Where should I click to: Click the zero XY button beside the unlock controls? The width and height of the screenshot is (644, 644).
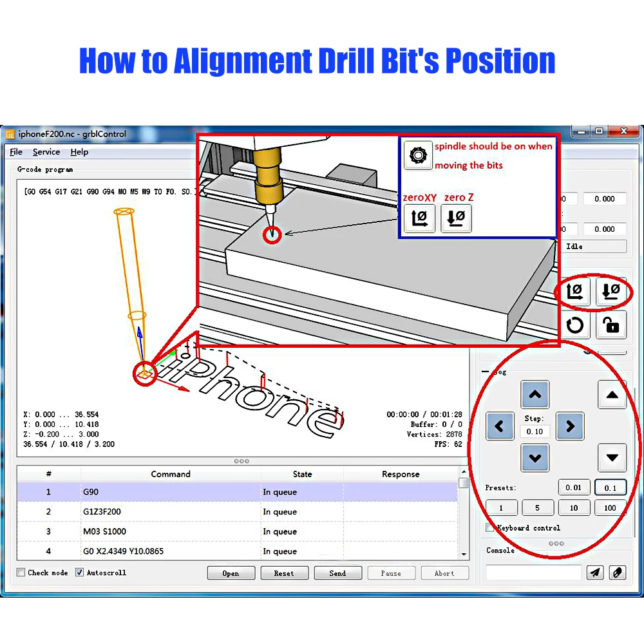point(575,291)
